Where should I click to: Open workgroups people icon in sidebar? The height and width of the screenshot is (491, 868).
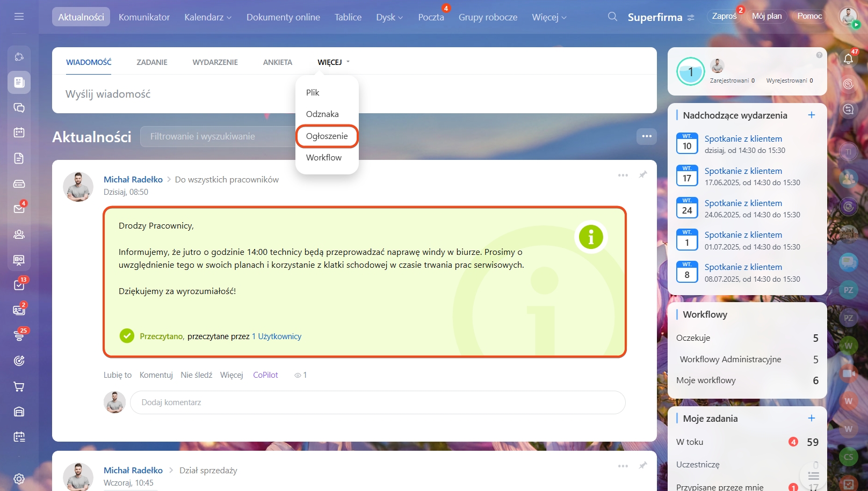tap(19, 234)
